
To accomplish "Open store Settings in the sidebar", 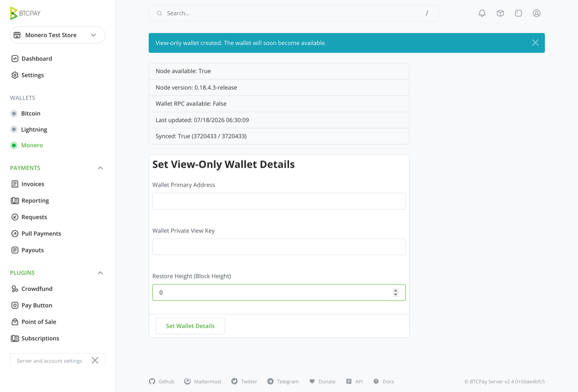I will click(33, 75).
